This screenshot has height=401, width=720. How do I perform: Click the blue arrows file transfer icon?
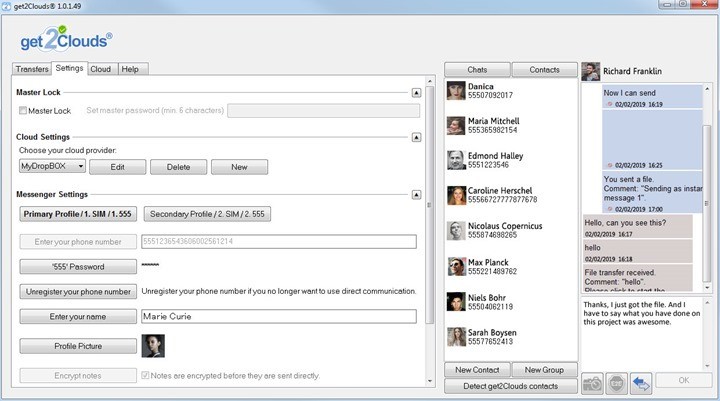641,383
